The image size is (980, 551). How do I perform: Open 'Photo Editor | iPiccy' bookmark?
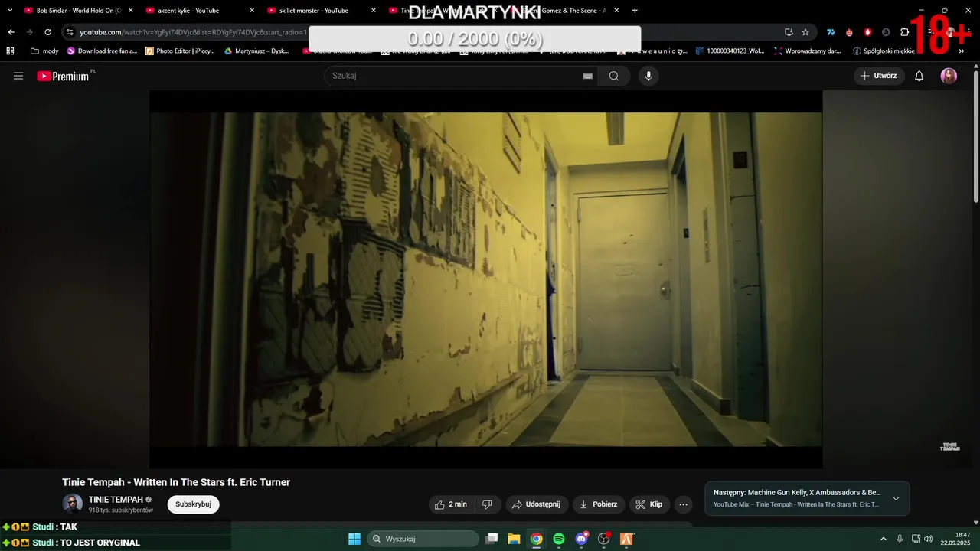coord(181,51)
